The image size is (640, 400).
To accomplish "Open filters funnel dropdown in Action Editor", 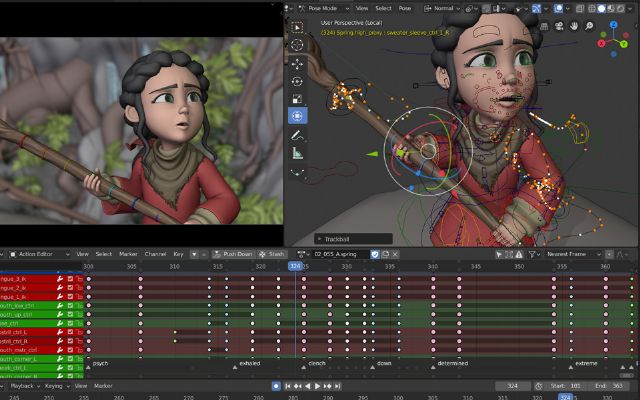I will 533,254.
